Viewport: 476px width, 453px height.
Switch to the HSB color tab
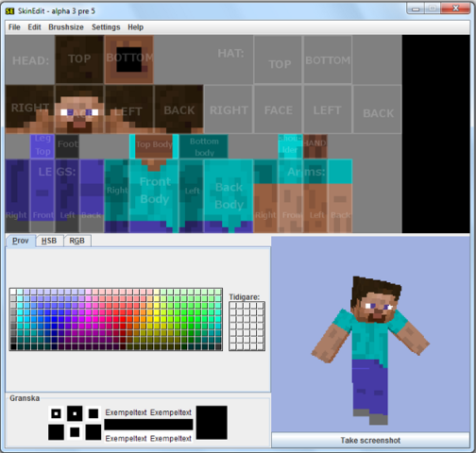[49, 241]
